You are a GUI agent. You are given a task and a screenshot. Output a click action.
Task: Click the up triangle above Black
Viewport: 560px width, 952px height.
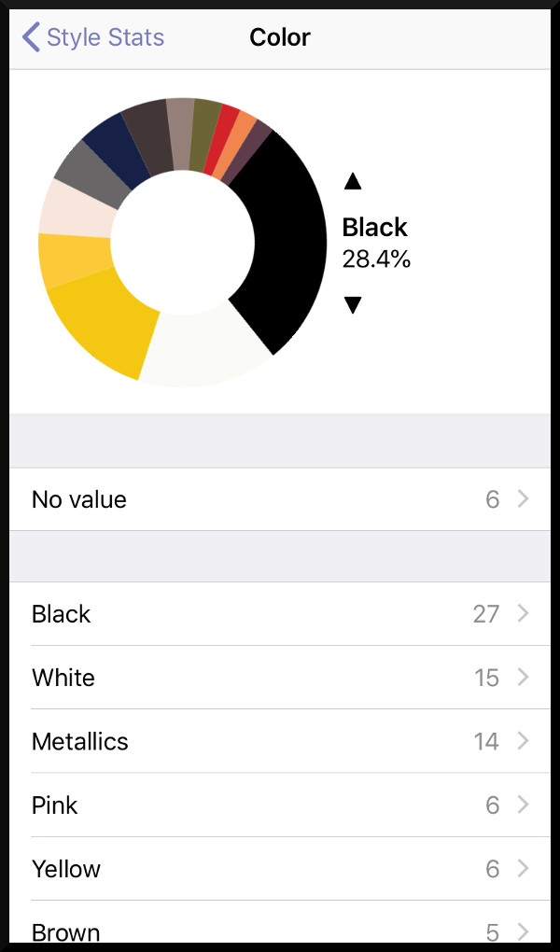point(353,181)
